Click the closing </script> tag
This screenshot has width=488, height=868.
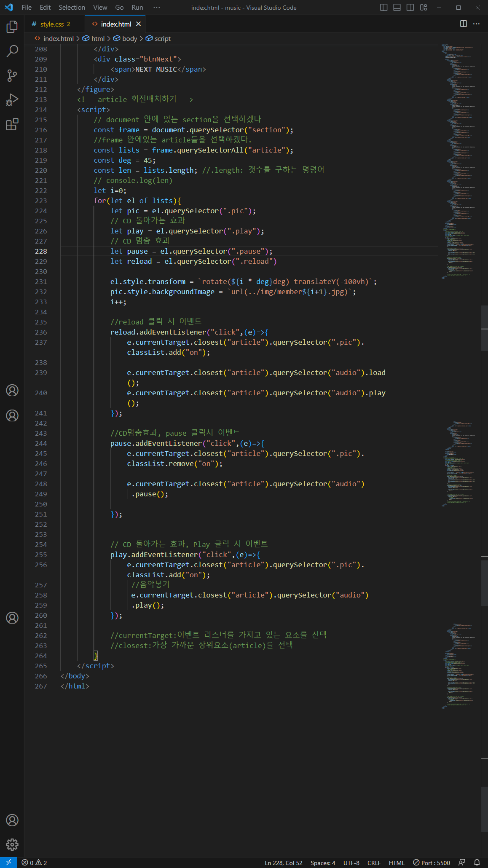(96, 666)
